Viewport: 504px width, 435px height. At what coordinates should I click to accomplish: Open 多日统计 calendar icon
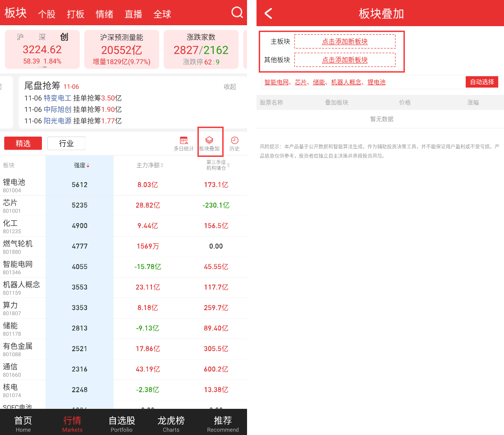pos(183,143)
